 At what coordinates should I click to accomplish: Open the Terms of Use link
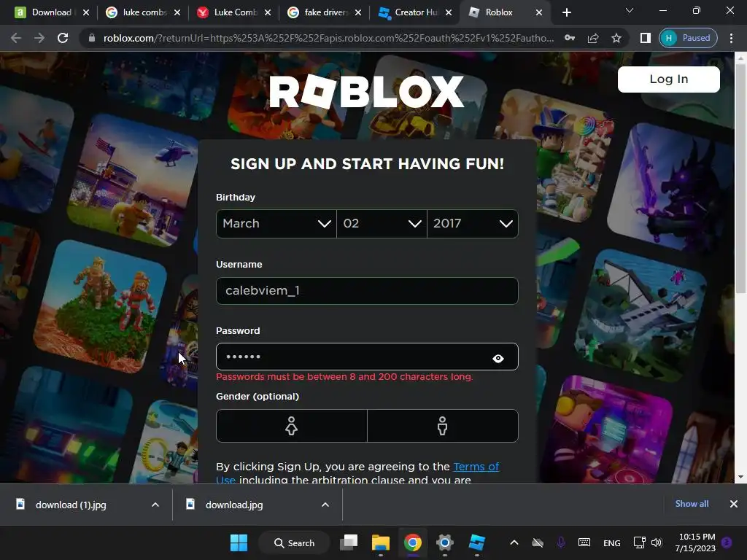point(476,467)
